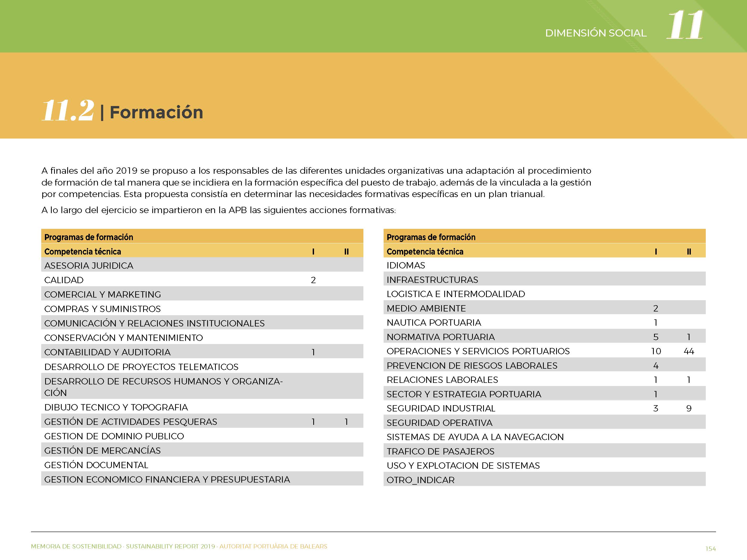Click the value 2 in the CALIDAD row
747x560 pixels.
click(x=314, y=280)
